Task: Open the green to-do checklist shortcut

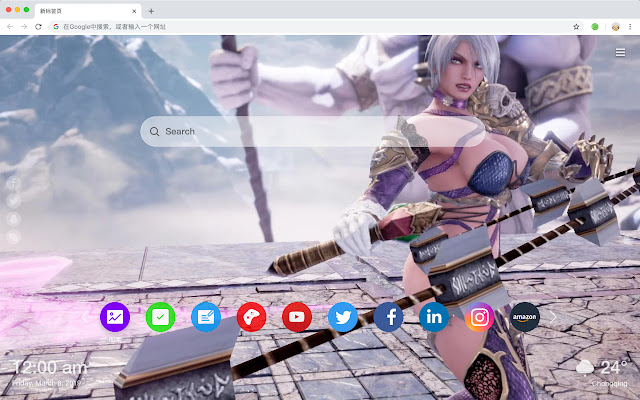Action: [x=160, y=317]
